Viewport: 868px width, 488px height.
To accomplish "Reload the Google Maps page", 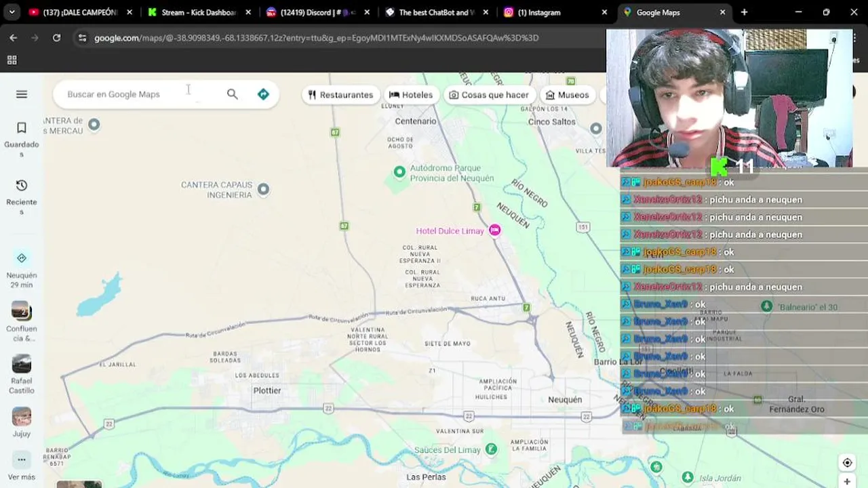I will coord(57,38).
